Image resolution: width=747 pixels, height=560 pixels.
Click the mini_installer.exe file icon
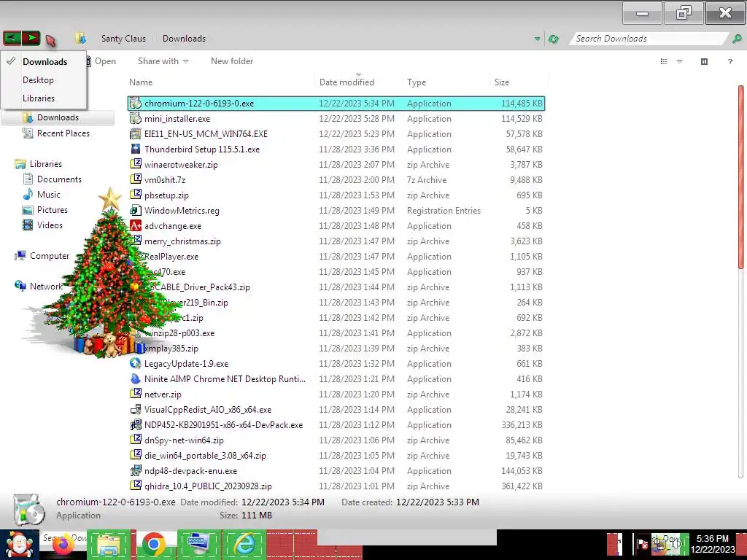tap(135, 118)
